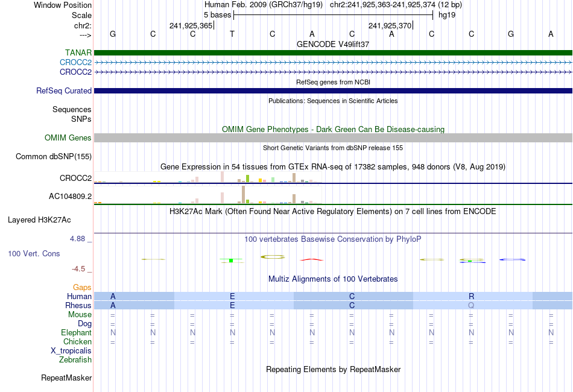
Task: Click the GENCODE V49lift37 track title
Action: pos(333,44)
